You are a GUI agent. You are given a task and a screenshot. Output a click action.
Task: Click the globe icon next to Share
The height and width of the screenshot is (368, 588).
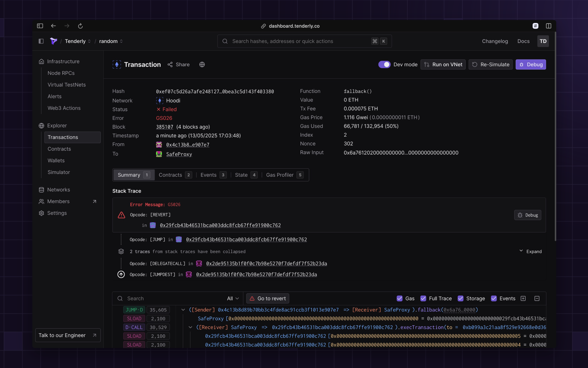click(202, 64)
